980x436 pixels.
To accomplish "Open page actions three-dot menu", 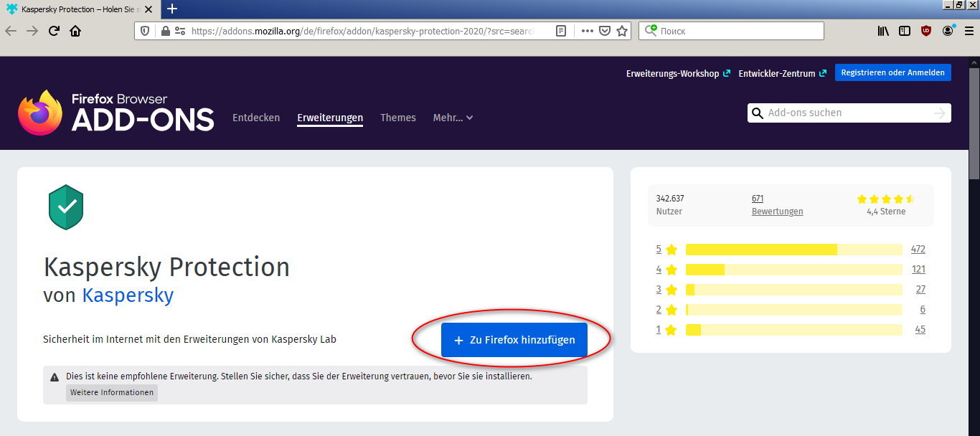I will (x=587, y=31).
